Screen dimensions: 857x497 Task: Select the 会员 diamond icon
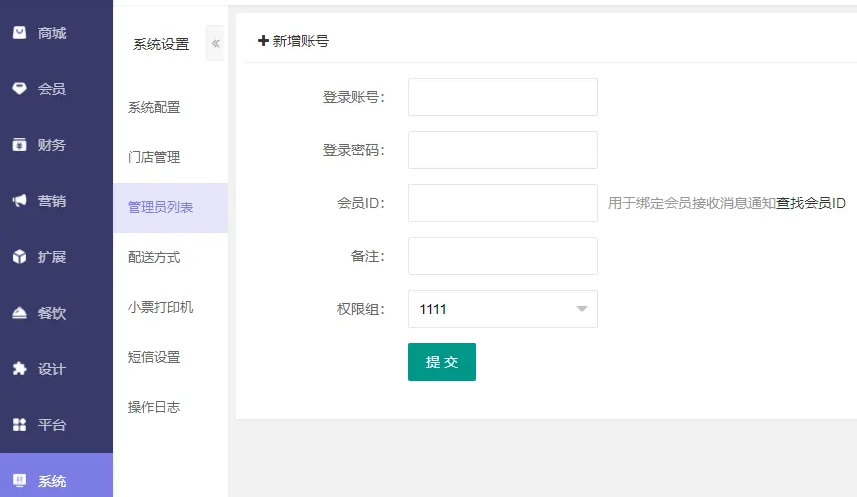coord(19,89)
